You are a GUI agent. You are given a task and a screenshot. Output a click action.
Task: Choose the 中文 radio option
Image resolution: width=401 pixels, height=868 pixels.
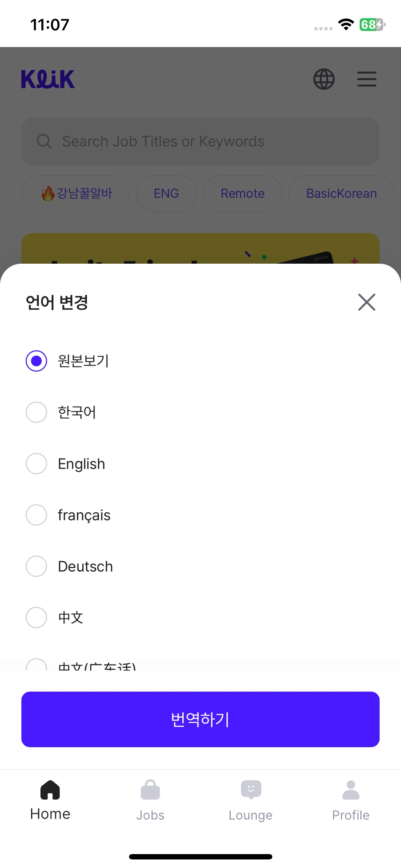coord(36,618)
